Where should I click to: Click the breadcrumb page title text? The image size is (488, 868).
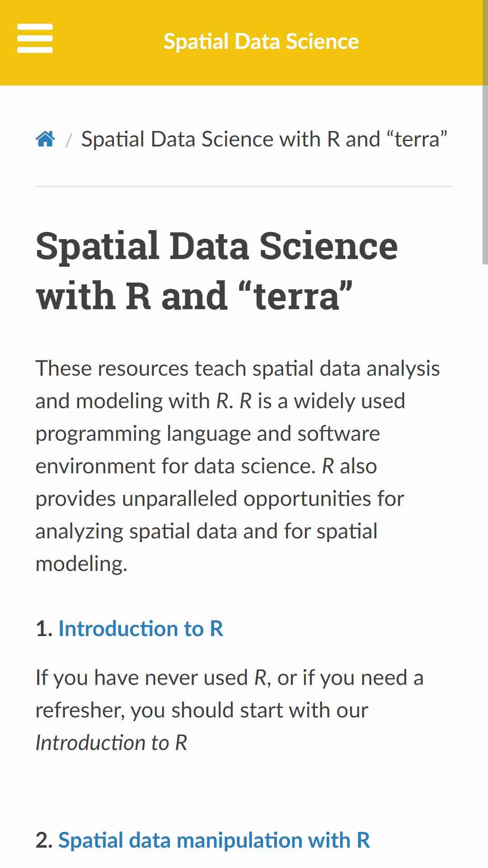point(264,139)
